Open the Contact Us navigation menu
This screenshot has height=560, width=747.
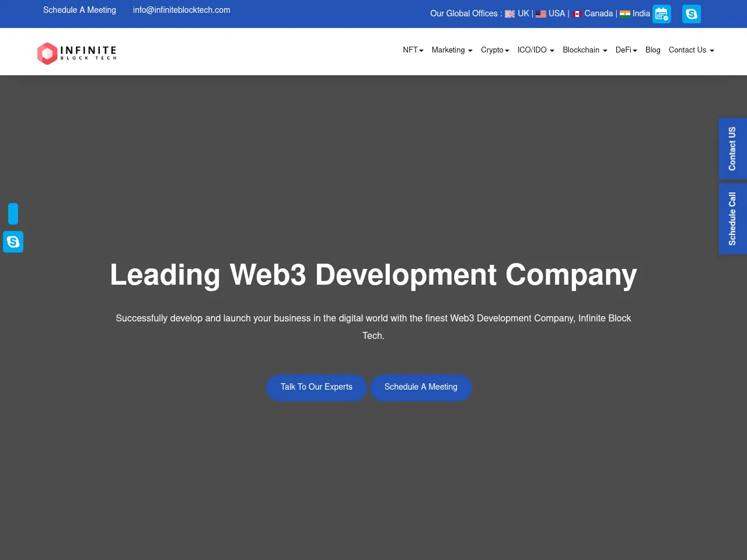(x=691, y=50)
